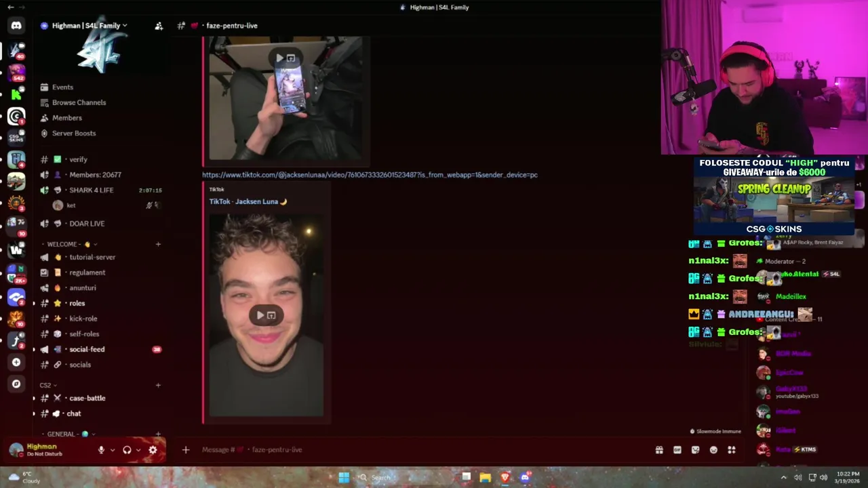Open Discord icon in taskbar

525,477
